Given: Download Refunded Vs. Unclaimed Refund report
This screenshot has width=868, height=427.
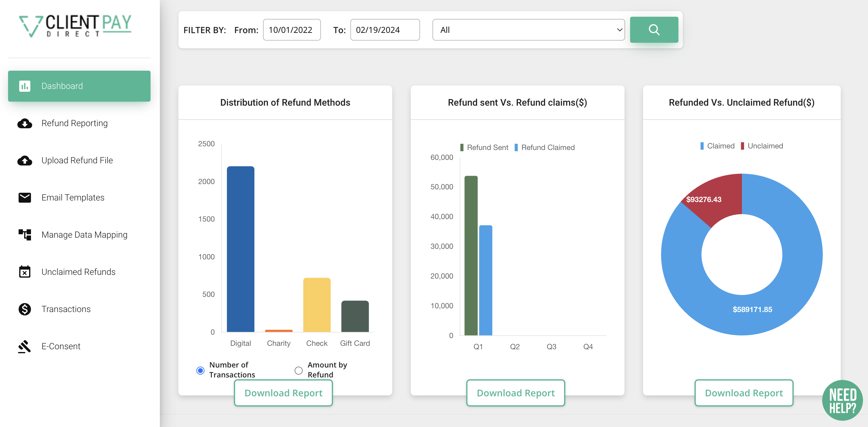Looking at the screenshot, I should click(x=743, y=393).
